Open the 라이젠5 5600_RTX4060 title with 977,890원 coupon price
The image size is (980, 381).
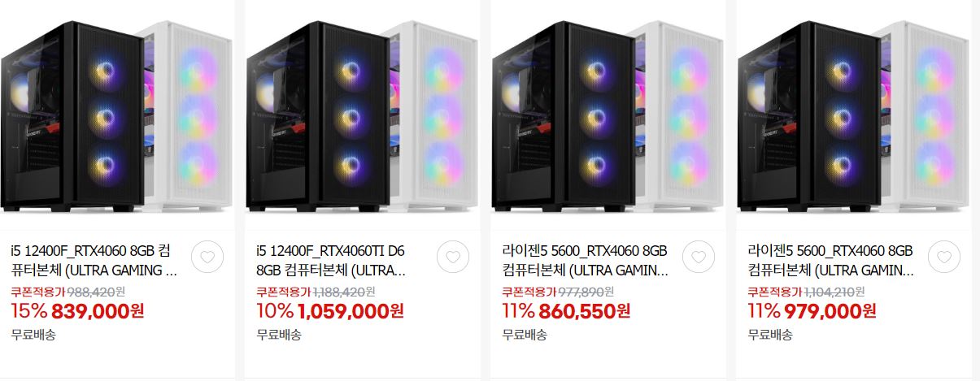(586, 259)
